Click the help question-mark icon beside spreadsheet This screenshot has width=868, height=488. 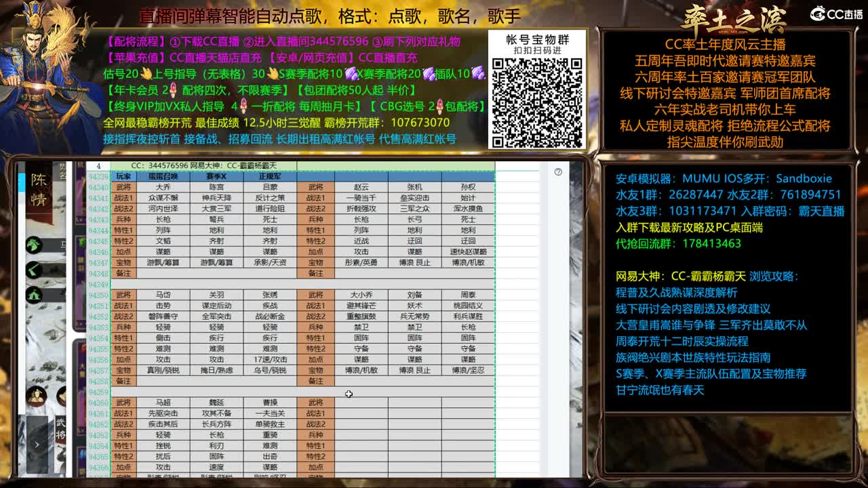click(558, 172)
